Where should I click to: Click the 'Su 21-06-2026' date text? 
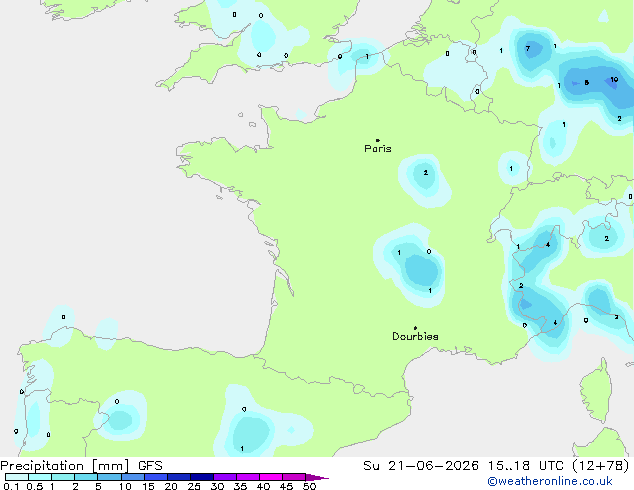coord(421,466)
